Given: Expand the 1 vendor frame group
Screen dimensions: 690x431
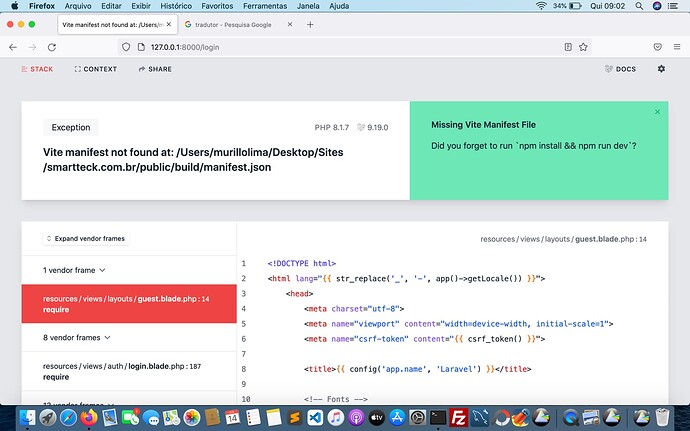Looking at the screenshot, I should [74, 270].
